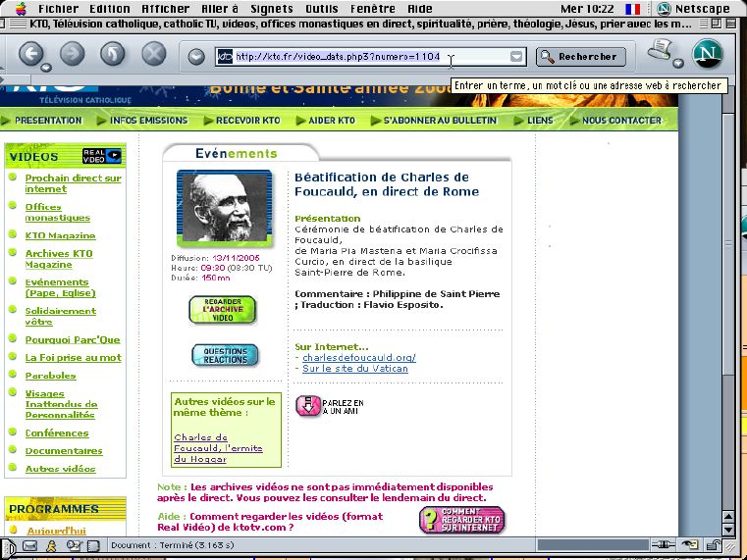Stop loading with the X button

click(x=154, y=53)
